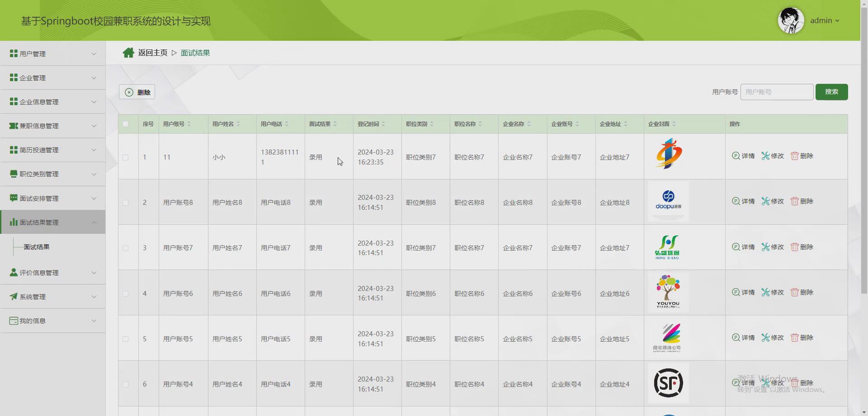Click the detail icon for 用户账号7 row
868x416 pixels.
coord(736,247)
